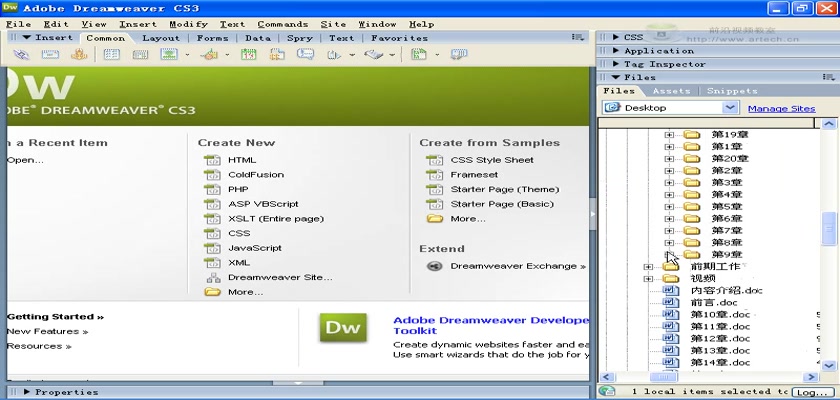Click the Files panel scroll down arrow
840x400 pixels.
pos(829,366)
